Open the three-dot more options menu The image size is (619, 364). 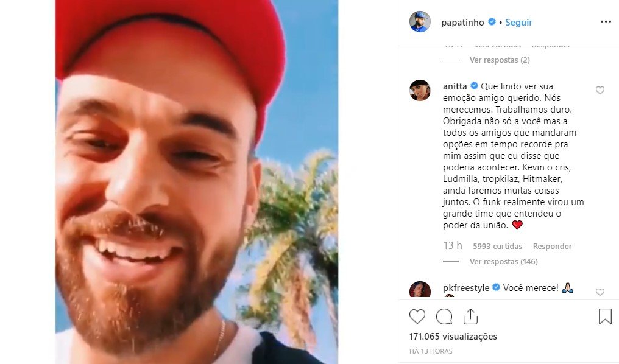point(606,22)
